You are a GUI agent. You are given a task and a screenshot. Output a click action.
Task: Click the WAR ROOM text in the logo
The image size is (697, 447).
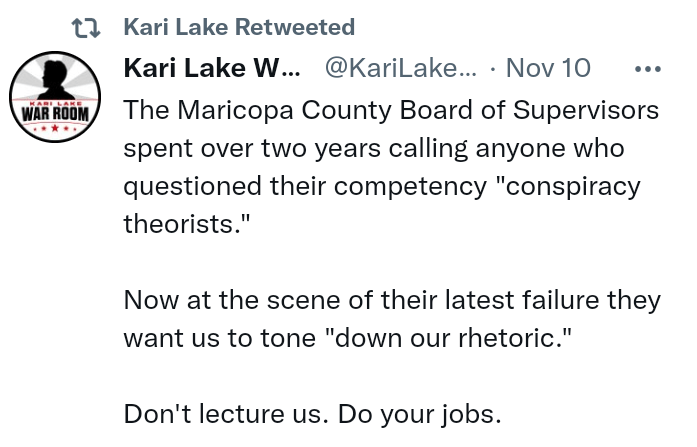click(55, 114)
